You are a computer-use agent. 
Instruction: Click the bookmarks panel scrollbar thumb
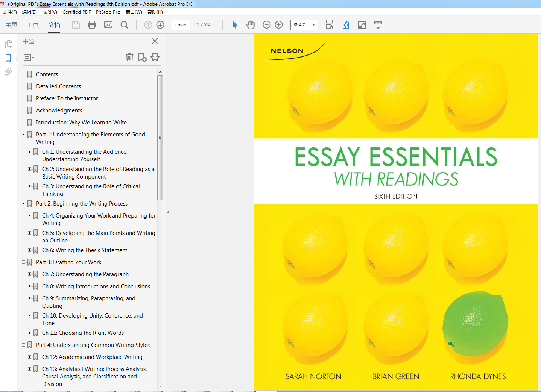160,138
